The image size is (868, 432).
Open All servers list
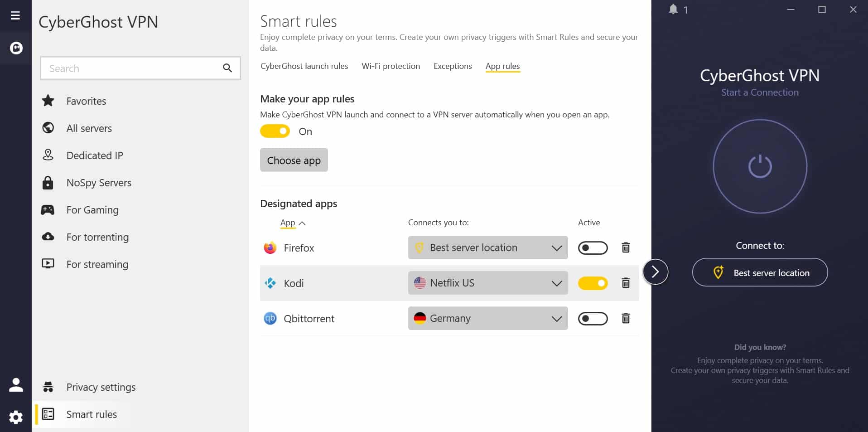89,128
